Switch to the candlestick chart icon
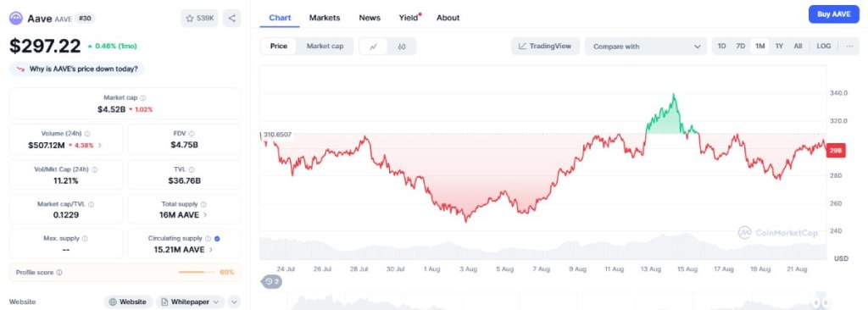Screen dimensions: 868x310 (401, 47)
